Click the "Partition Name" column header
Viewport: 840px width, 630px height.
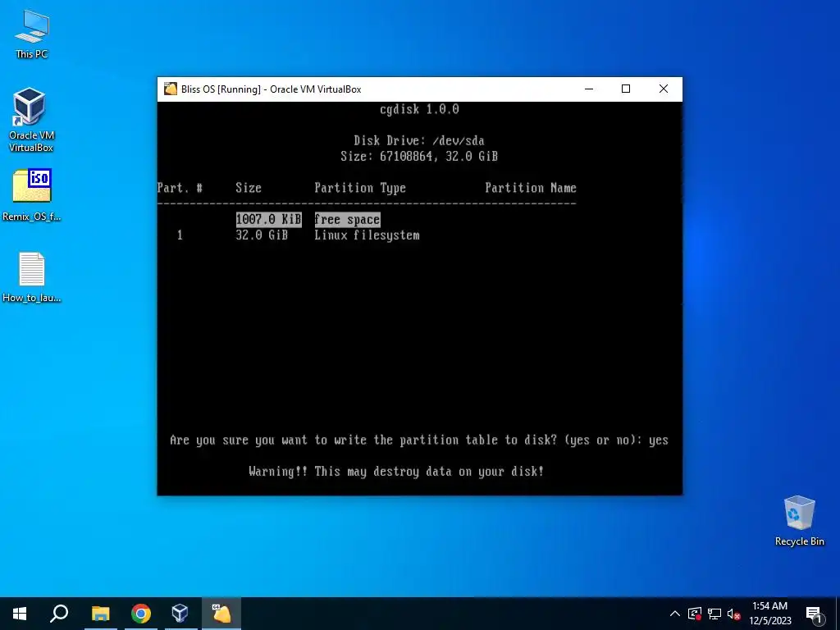pos(531,188)
